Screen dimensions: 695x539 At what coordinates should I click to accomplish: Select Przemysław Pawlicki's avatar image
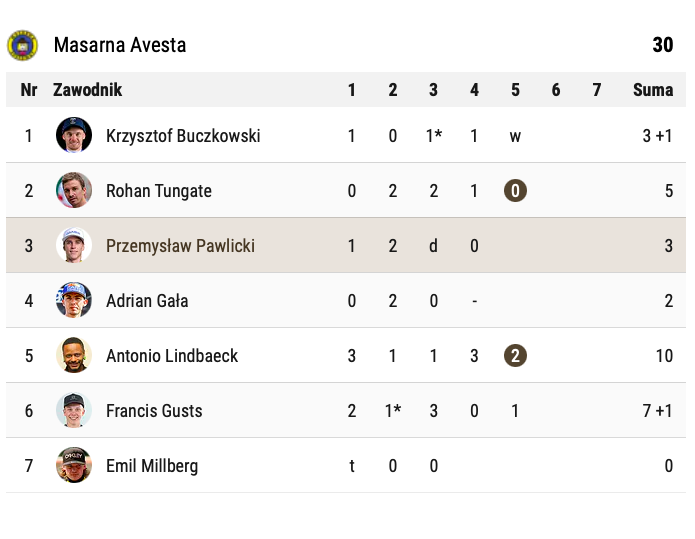click(74, 245)
